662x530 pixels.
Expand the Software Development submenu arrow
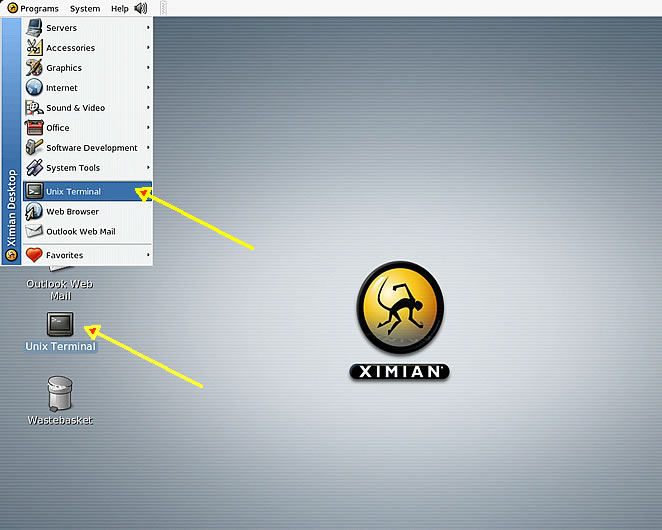pyautogui.click(x=148, y=148)
